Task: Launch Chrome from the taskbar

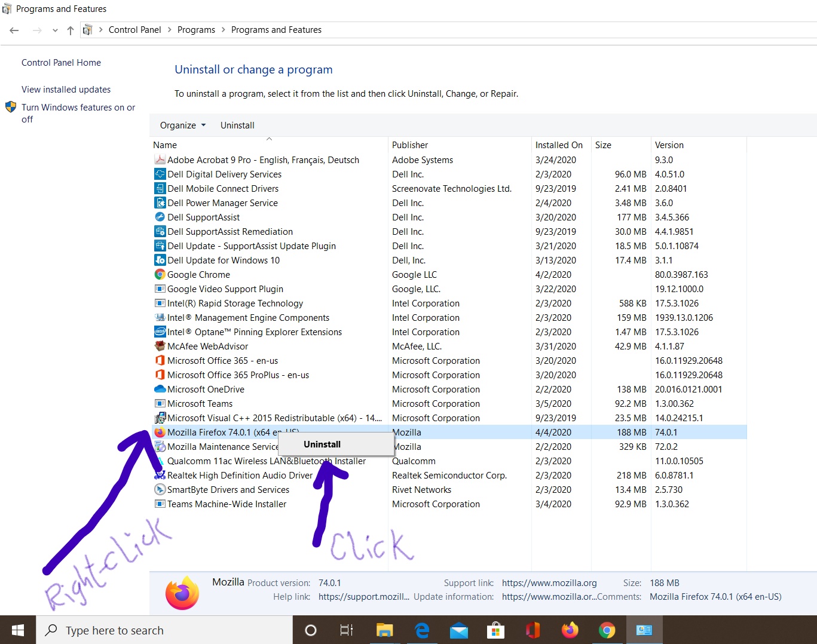Action: [607, 630]
